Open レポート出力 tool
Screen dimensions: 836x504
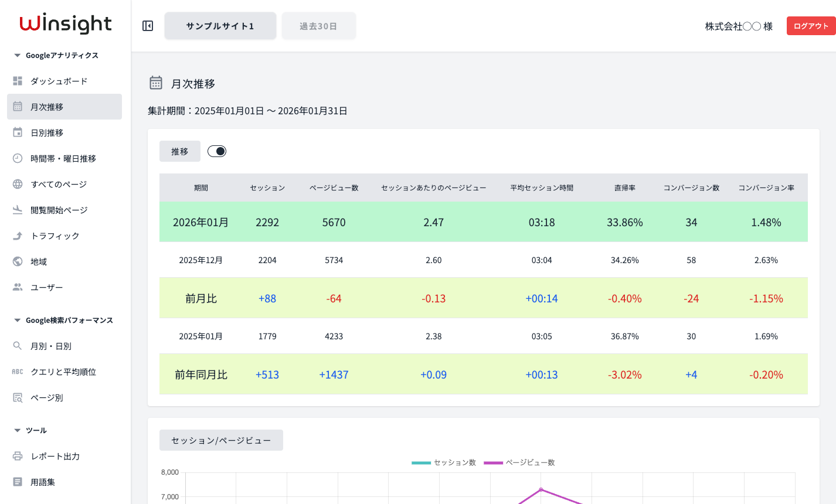click(x=64, y=456)
